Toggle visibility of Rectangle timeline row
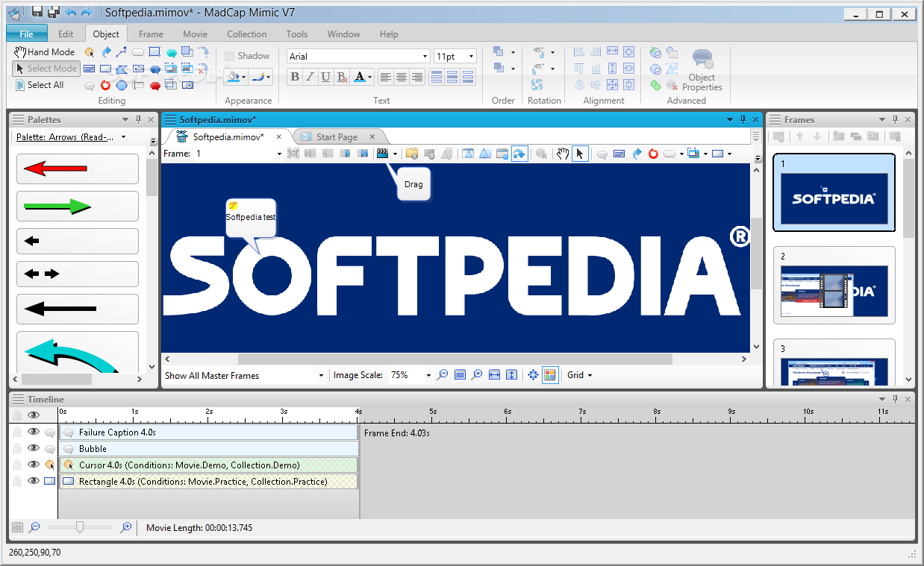924x566 pixels. [x=33, y=481]
